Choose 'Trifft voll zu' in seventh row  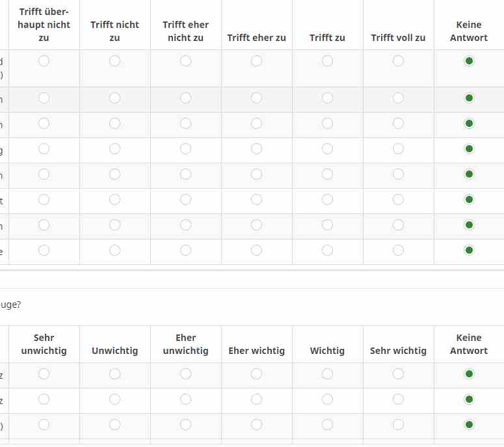coord(398,225)
